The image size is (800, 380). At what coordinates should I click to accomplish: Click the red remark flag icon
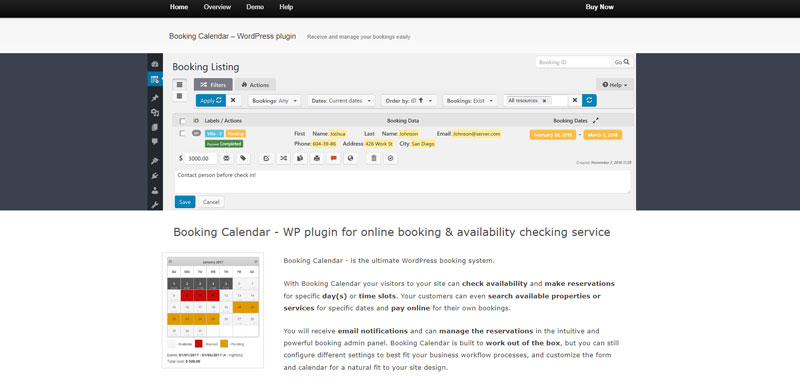(x=334, y=159)
